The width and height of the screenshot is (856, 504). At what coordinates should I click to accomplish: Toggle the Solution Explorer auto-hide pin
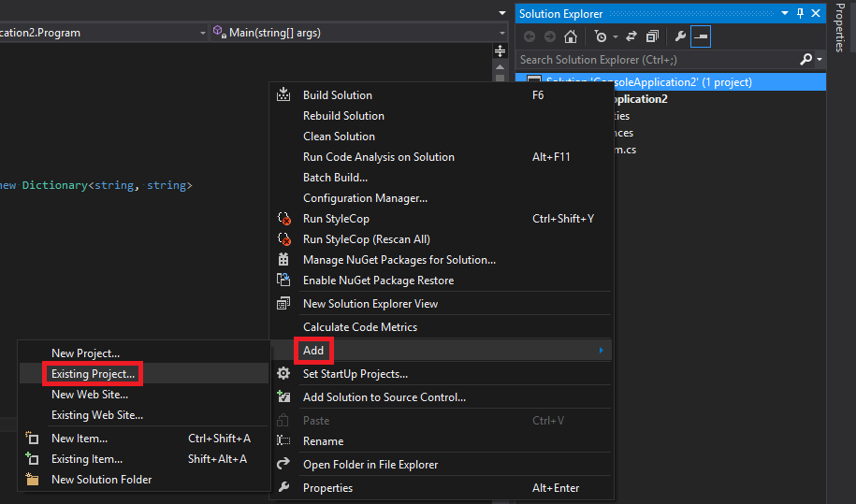coord(800,14)
